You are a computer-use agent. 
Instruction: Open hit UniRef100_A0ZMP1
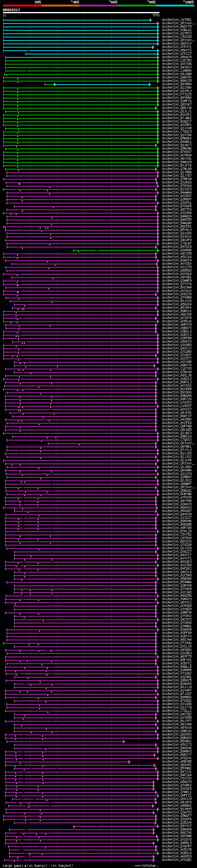(177, 125)
